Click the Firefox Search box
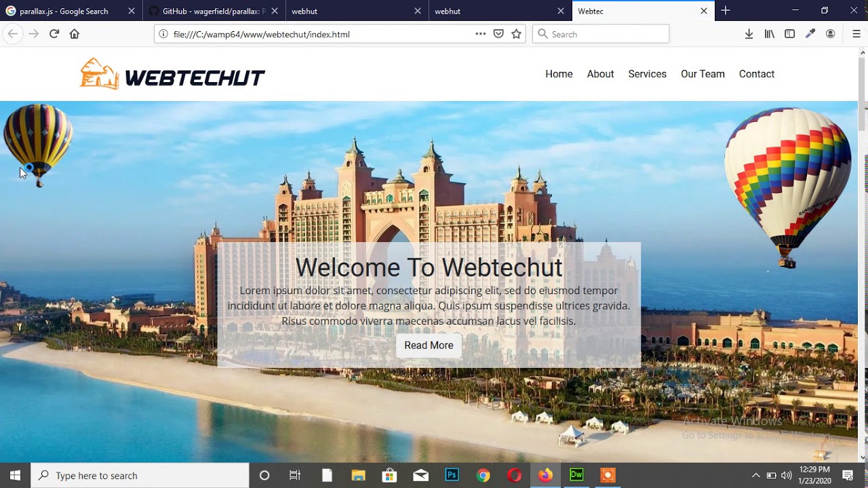 (x=601, y=34)
